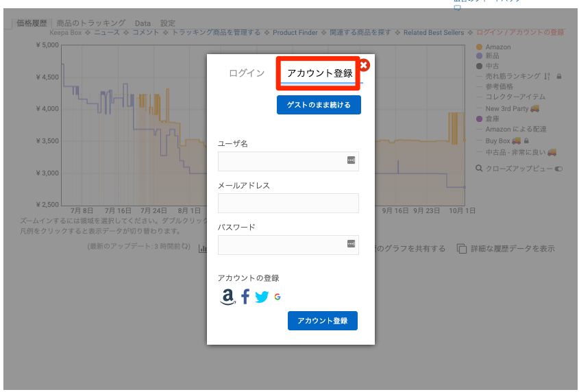Click copy icon before 詳細な履歴データを表示
This screenshot has height=392, width=579.
point(462,249)
